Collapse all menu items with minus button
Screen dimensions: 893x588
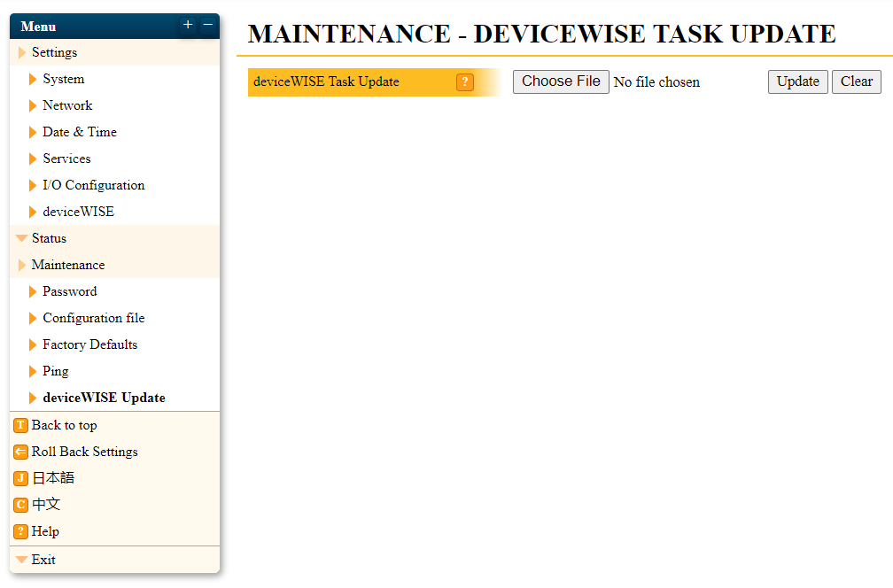coord(208,25)
